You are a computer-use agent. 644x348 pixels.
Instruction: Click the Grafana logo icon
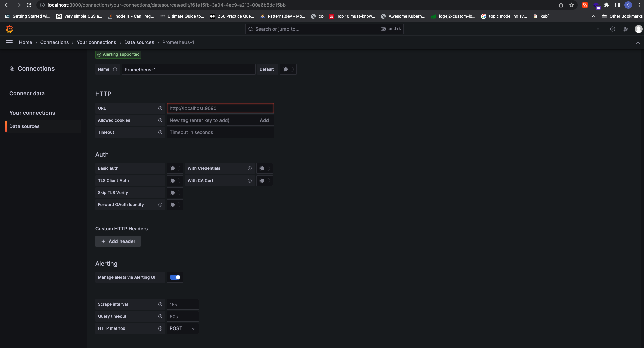pos(9,29)
